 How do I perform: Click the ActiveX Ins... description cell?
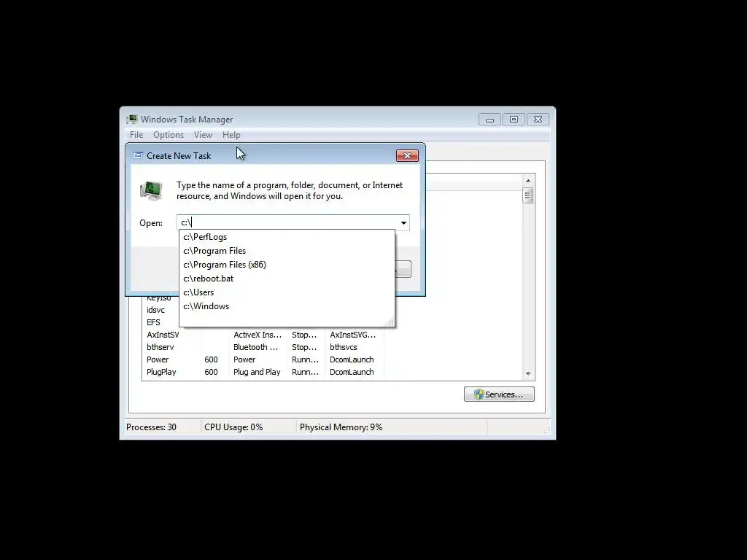tap(258, 335)
